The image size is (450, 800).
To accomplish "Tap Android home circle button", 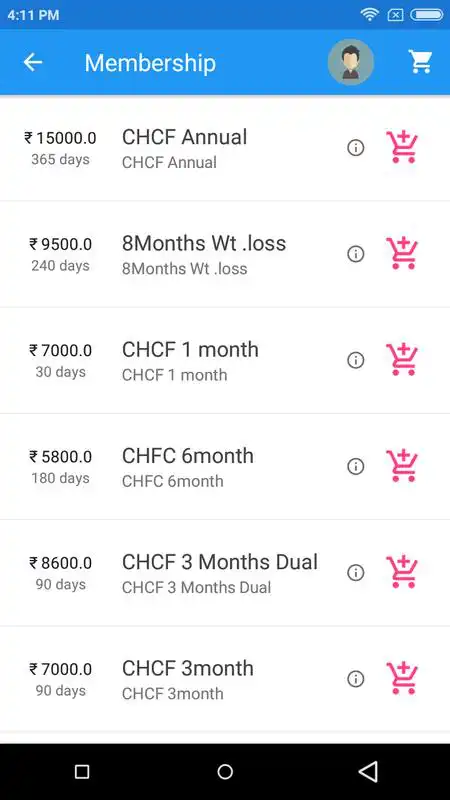I will coord(225,771).
